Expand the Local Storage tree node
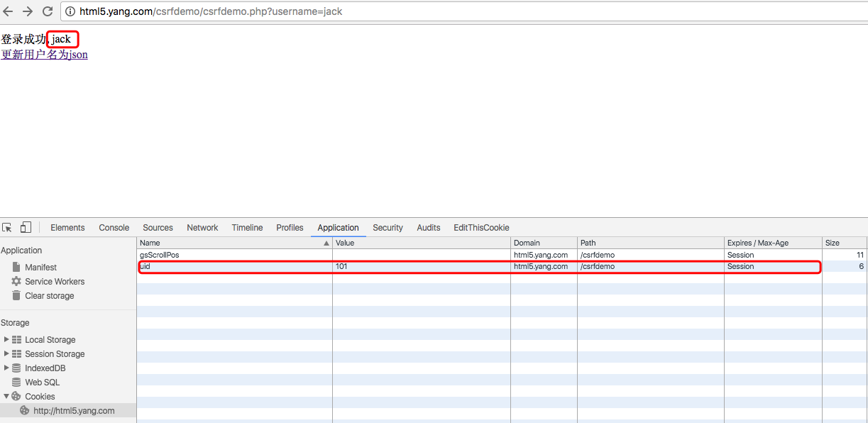The image size is (868, 423). (x=6, y=339)
